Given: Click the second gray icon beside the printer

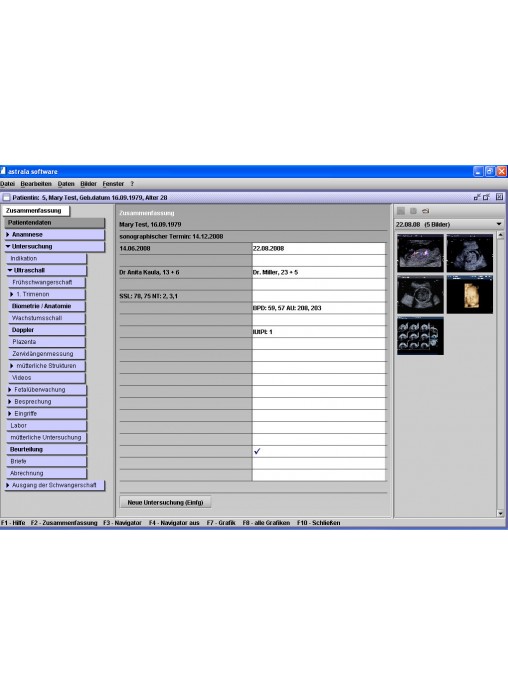Looking at the screenshot, I should (x=413, y=211).
